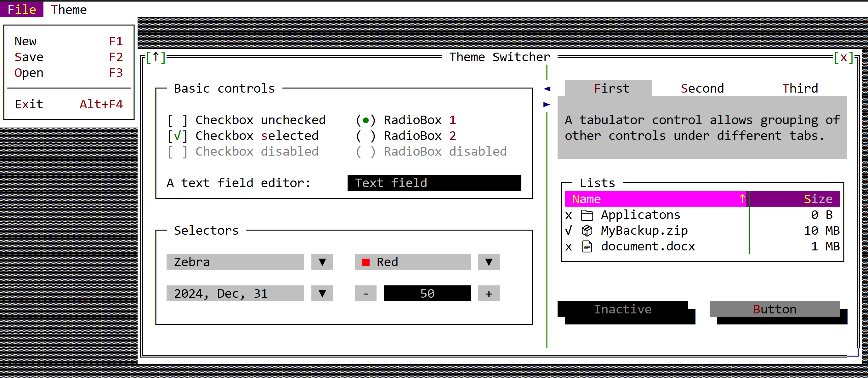Toggle the x mark on Applicatons row
The width and height of the screenshot is (868, 378).
click(569, 215)
